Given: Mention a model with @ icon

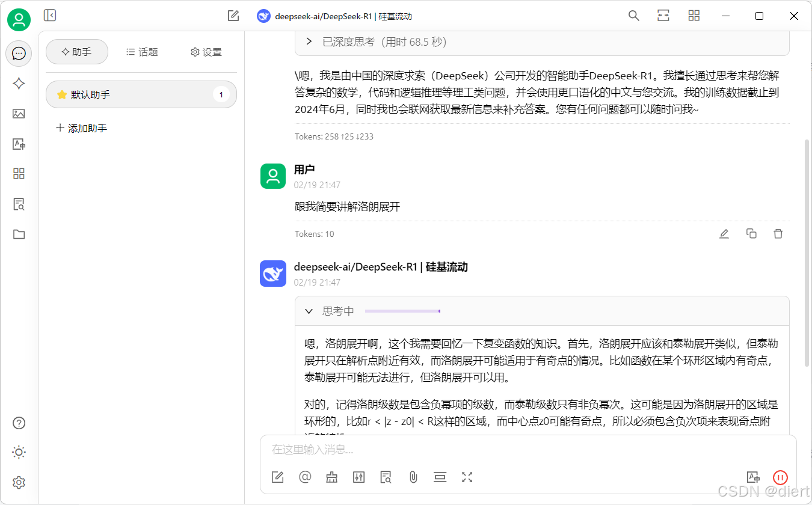Looking at the screenshot, I should pos(305,477).
